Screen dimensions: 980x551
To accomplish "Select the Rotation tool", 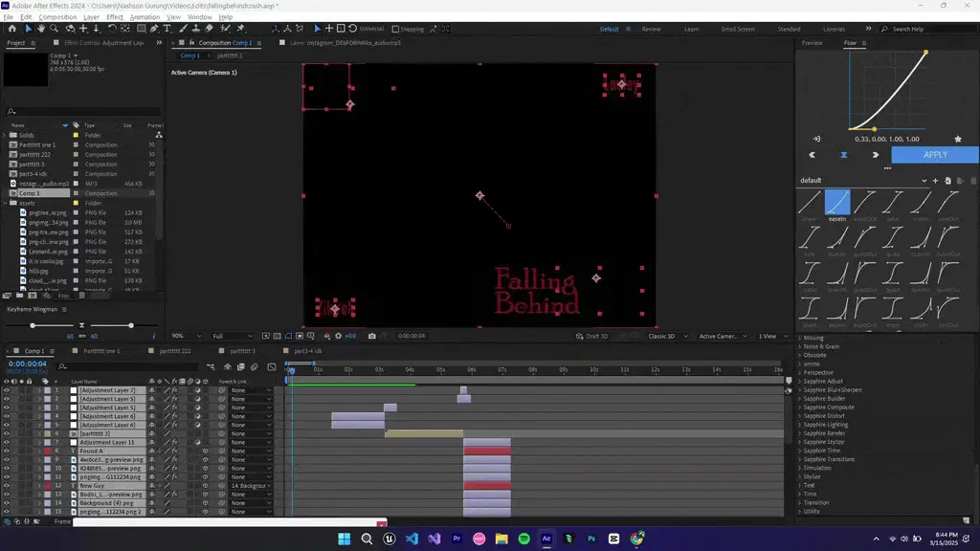I will coord(112,29).
